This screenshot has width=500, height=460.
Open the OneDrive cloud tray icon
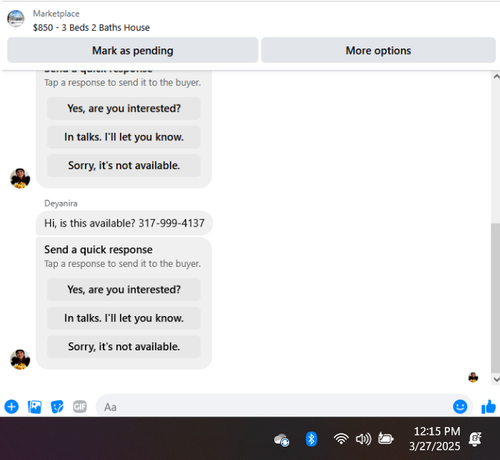point(282,439)
